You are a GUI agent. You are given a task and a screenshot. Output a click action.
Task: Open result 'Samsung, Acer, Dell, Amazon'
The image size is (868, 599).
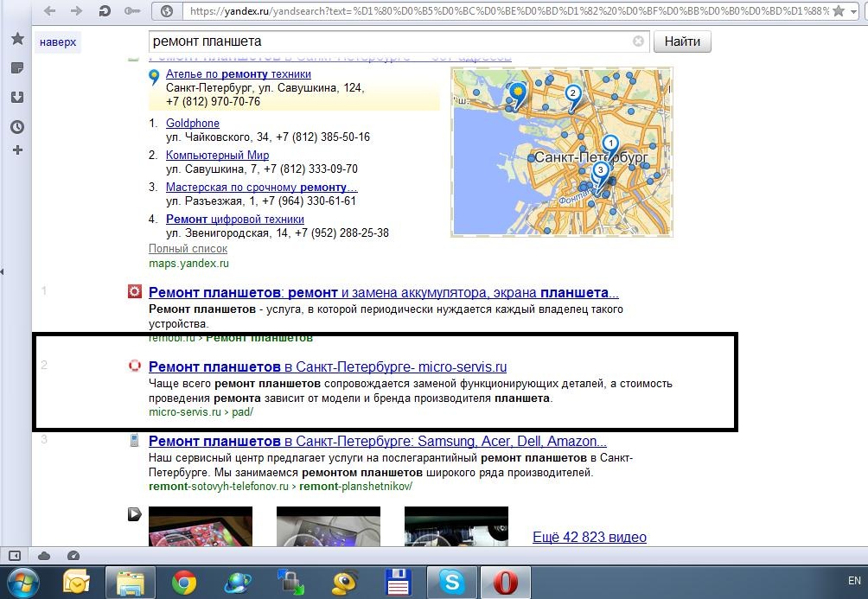[378, 442]
